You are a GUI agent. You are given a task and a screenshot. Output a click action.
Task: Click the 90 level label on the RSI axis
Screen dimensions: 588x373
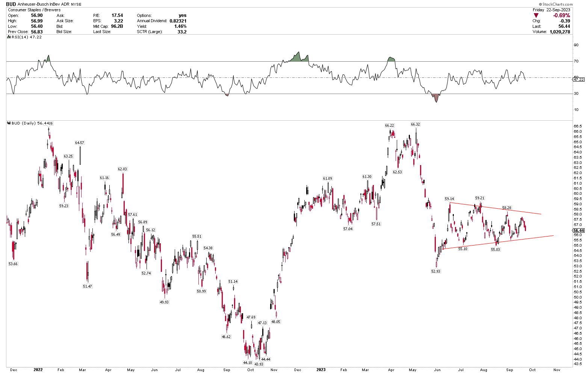click(x=576, y=45)
